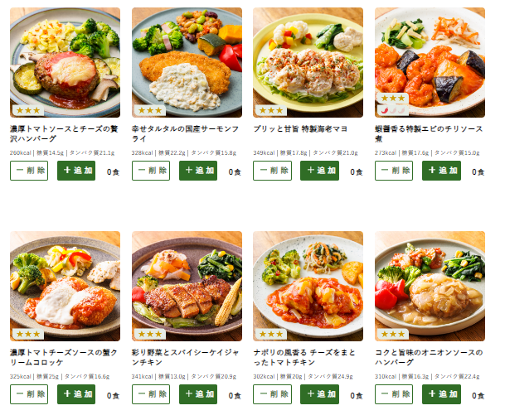Click the spiciness chili icon on shrimp chili

[x=393, y=110]
